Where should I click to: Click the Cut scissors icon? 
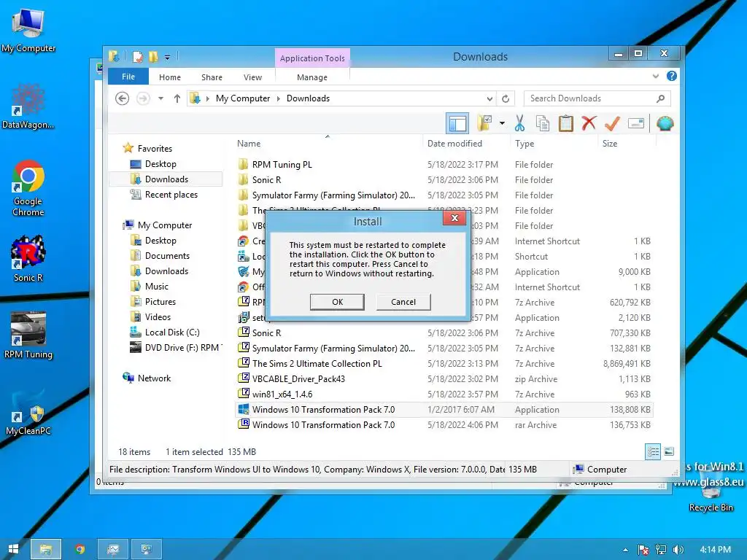tap(519, 123)
